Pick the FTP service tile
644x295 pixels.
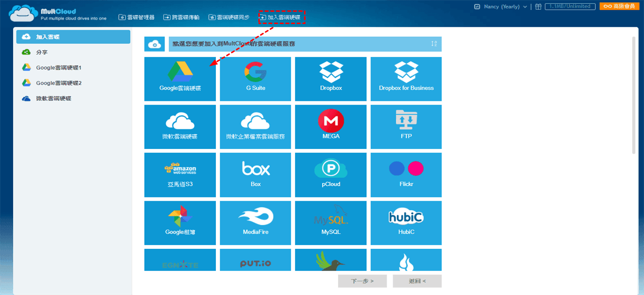(406, 127)
